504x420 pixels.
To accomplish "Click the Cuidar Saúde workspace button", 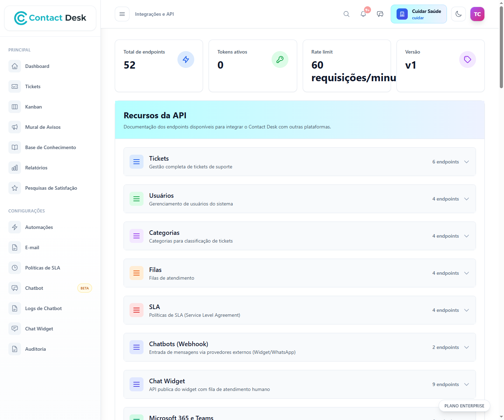I will click(x=419, y=14).
